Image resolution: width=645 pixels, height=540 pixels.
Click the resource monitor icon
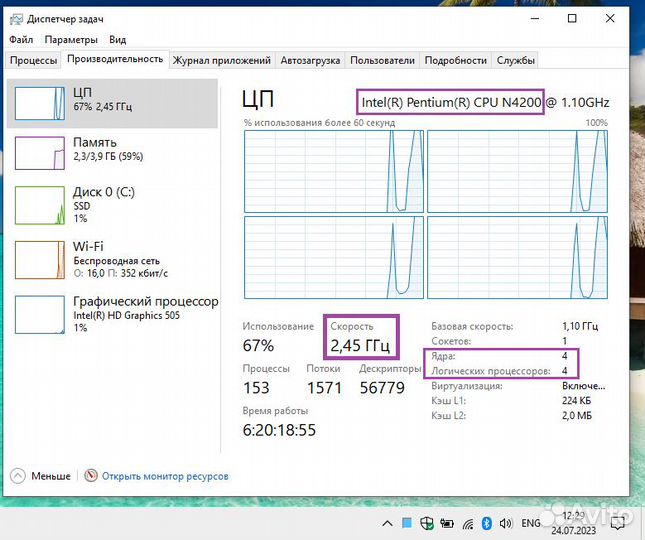point(91,476)
